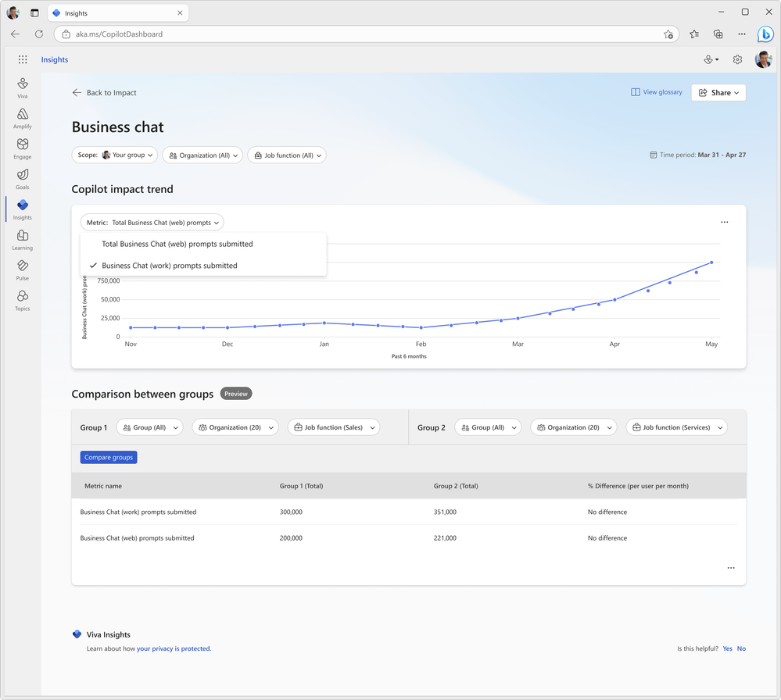Open Amplify app in sidebar
The width and height of the screenshot is (781, 700).
(23, 119)
